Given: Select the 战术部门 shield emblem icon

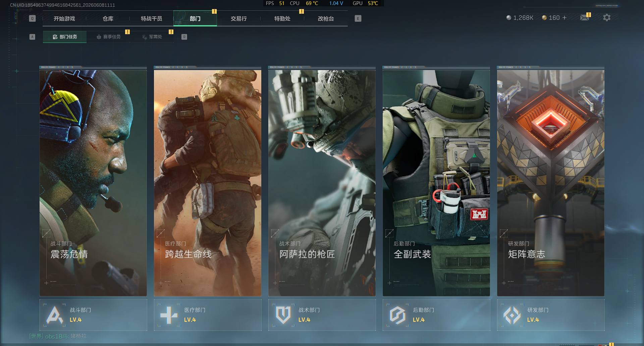Looking at the screenshot, I should (x=283, y=315).
